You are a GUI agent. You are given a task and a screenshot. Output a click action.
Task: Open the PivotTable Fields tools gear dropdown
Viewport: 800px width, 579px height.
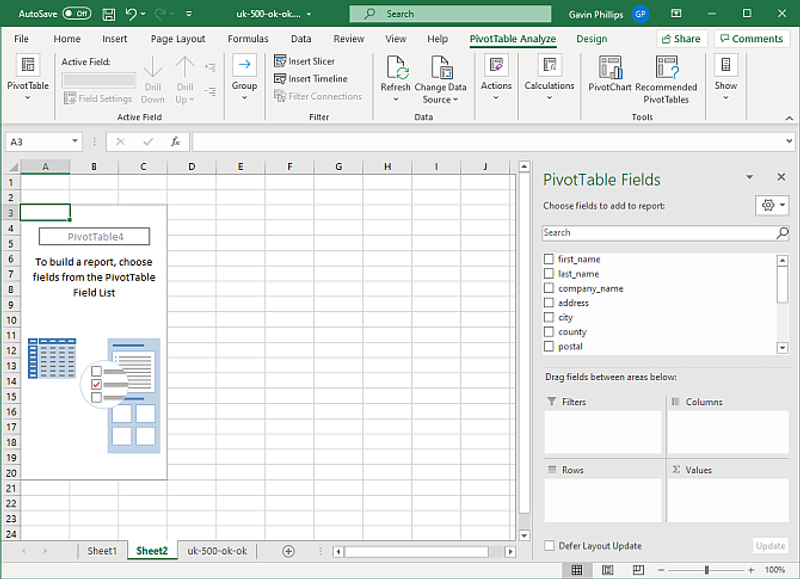pyautogui.click(x=773, y=205)
